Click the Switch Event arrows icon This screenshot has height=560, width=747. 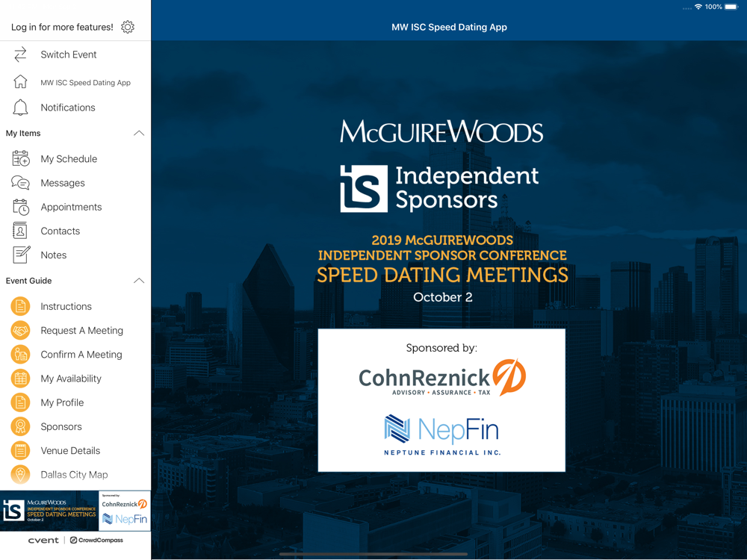click(x=20, y=55)
